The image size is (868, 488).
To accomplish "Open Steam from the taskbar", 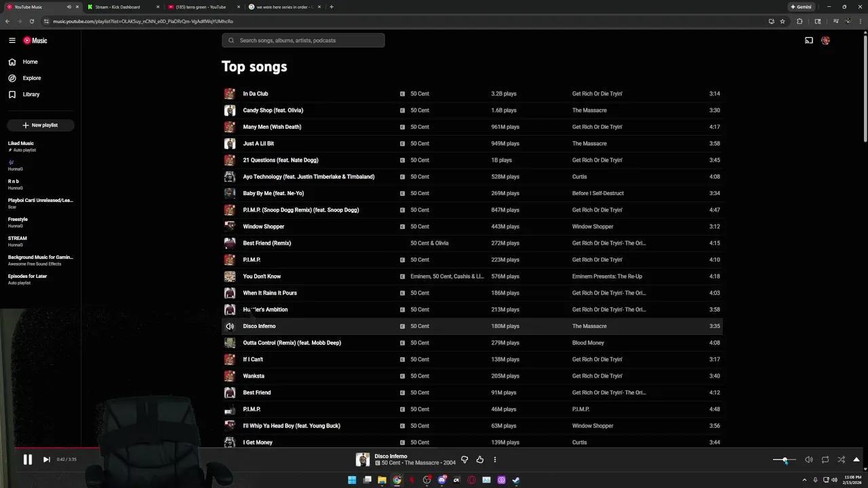I will click(516, 480).
